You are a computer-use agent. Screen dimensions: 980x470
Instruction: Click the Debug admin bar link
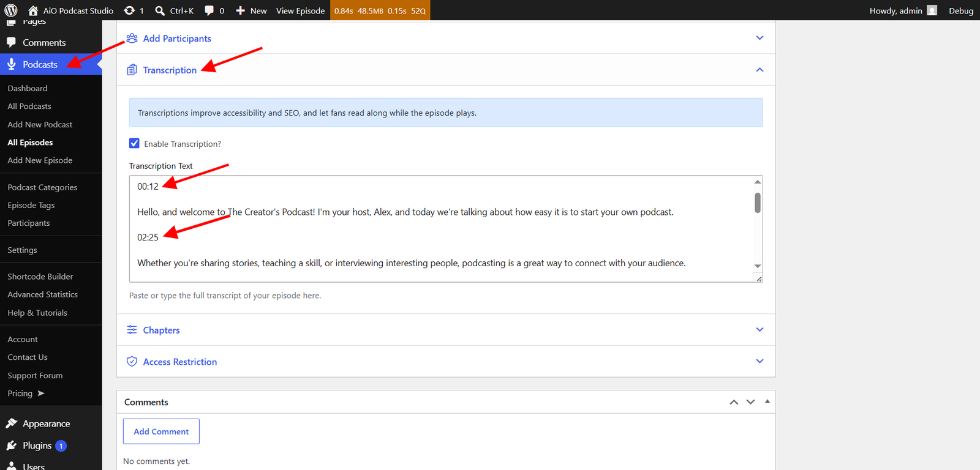coord(961,10)
